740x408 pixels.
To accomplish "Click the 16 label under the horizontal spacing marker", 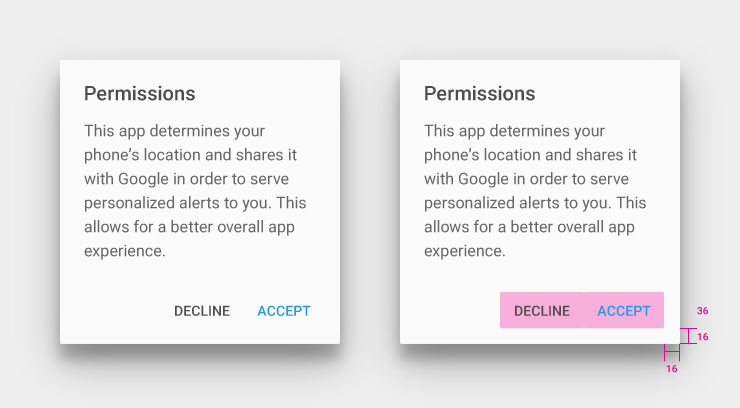I will click(x=672, y=369).
